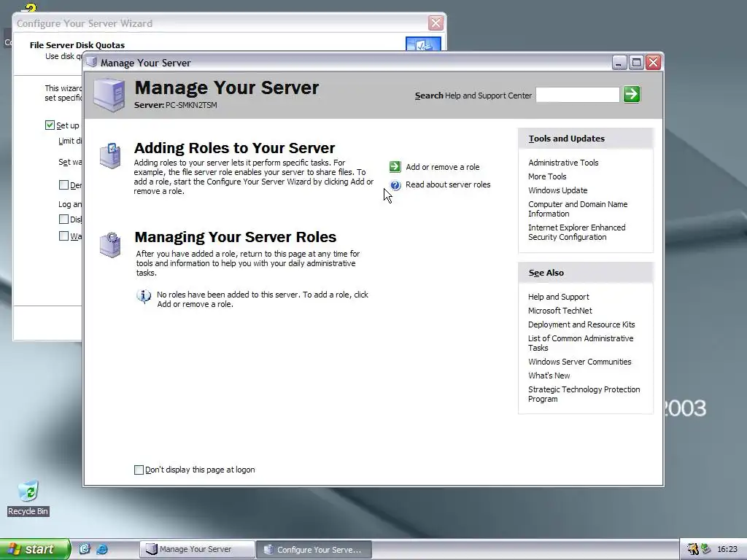The width and height of the screenshot is (747, 560).
Task: Open More Tools link
Action: click(x=547, y=176)
